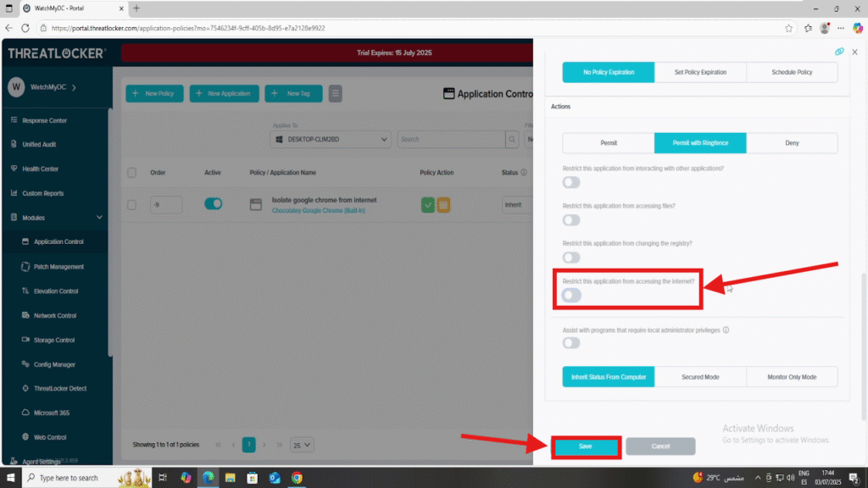Choose the Permit action
Viewport: 868px width, 488px height.
[609, 142]
